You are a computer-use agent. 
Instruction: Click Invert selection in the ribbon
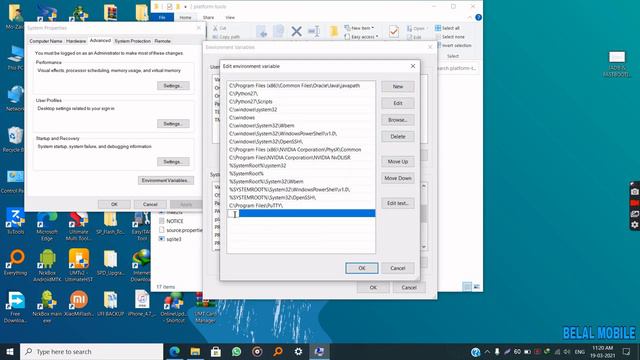coord(453,46)
